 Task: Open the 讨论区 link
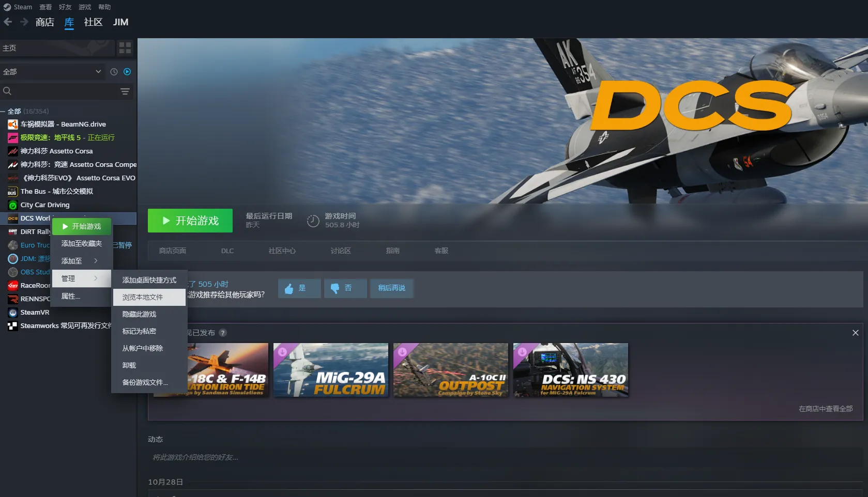click(341, 251)
